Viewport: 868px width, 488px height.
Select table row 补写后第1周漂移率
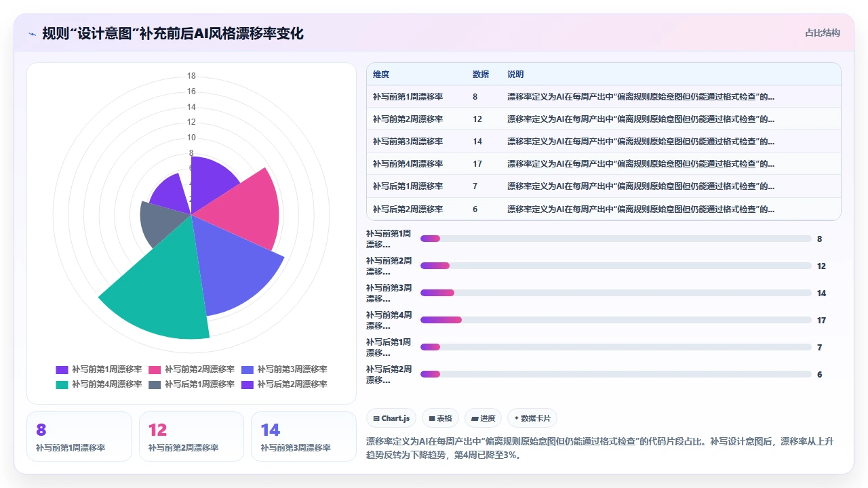click(604, 186)
